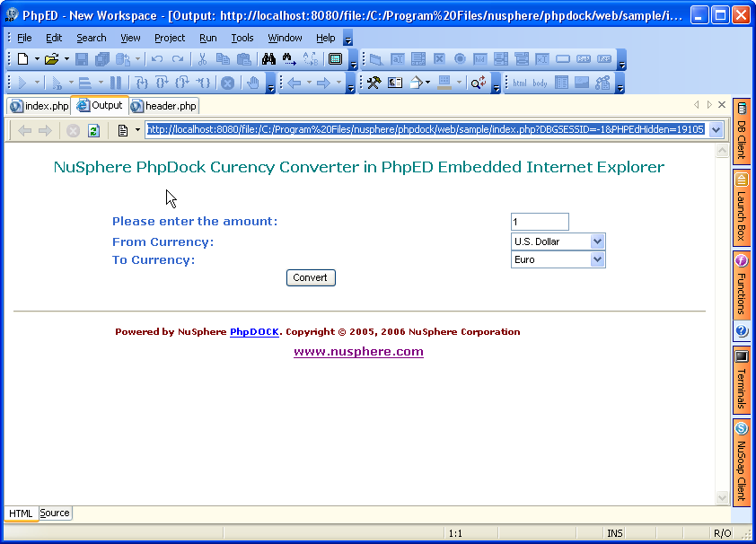Image resolution: width=756 pixels, height=544 pixels.
Task: Click the insert image picture icon
Action: (x=582, y=83)
